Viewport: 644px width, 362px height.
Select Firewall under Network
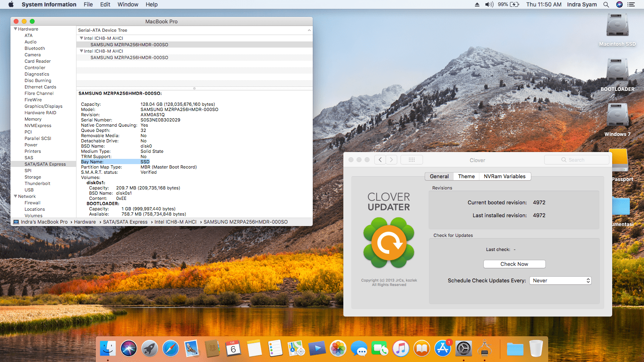(33, 203)
